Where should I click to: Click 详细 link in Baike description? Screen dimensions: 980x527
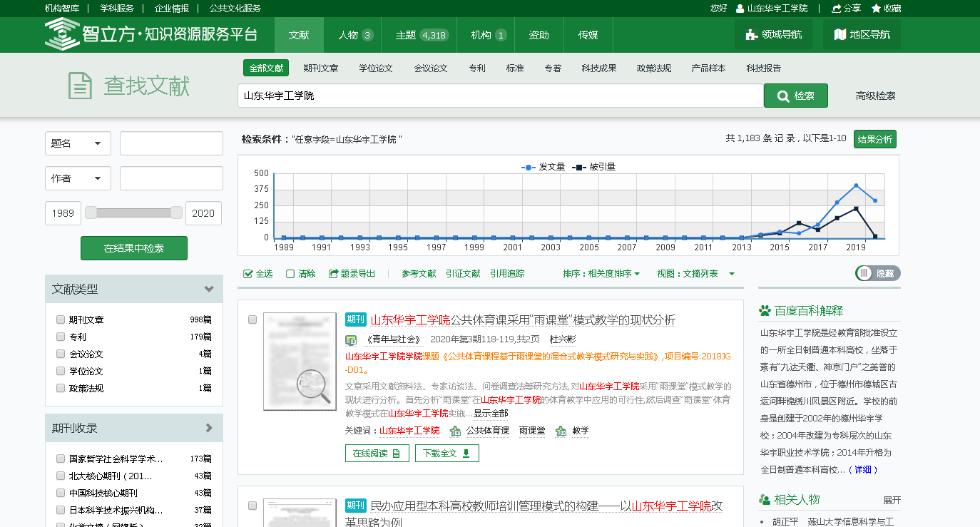pyautogui.click(x=862, y=469)
